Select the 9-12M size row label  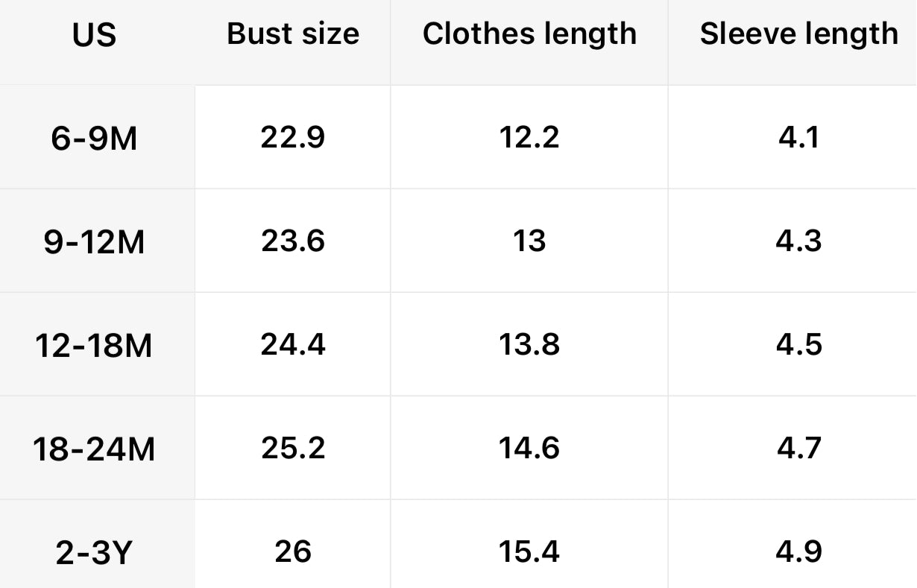95,241
